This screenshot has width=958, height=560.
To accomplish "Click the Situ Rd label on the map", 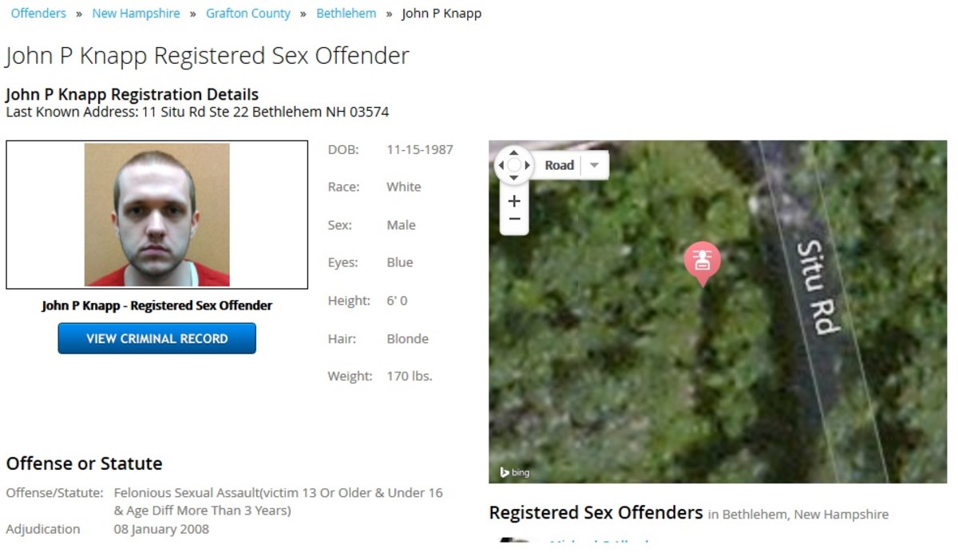I will coord(817,287).
